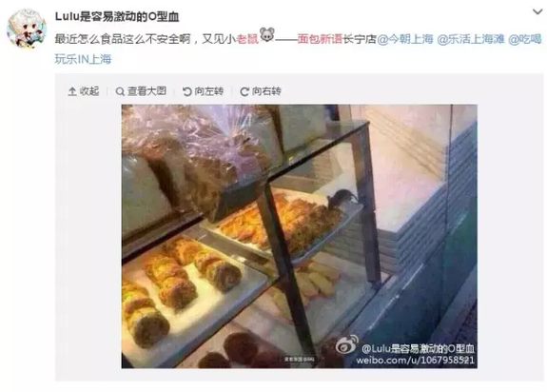
Task: Click the rotate-left arrow icon
Action: click(x=187, y=91)
